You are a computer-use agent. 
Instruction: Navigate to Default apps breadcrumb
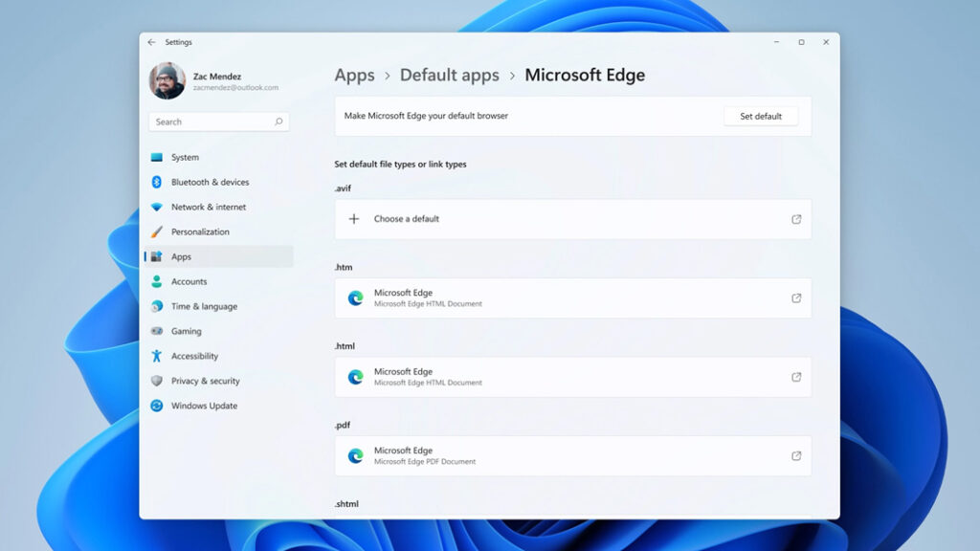pos(450,75)
